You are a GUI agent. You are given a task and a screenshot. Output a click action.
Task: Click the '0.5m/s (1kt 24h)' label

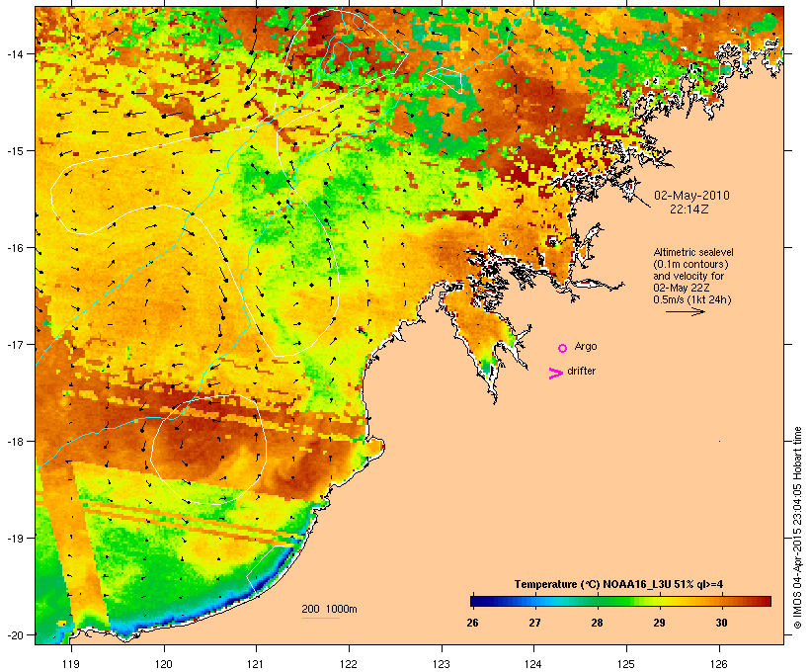(x=692, y=299)
